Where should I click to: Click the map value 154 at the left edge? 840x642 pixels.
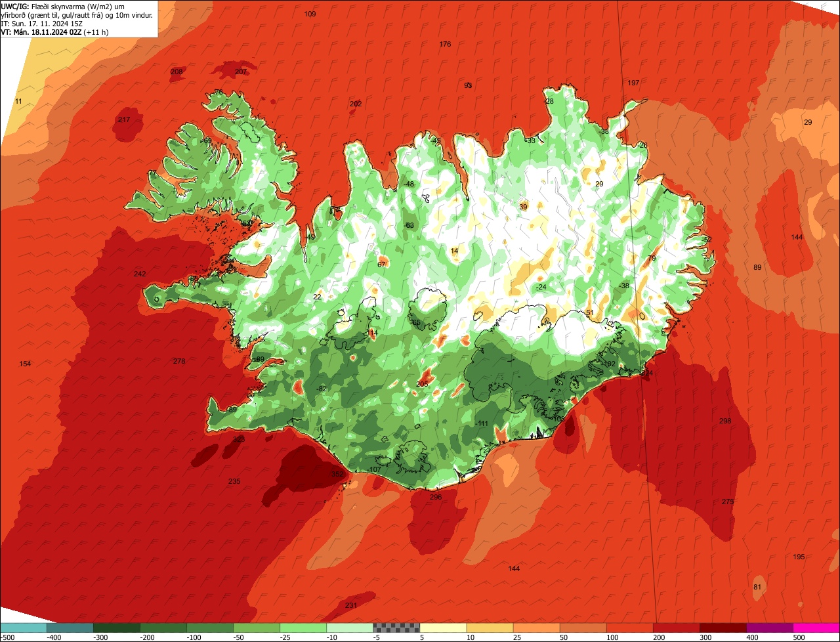(x=25, y=364)
